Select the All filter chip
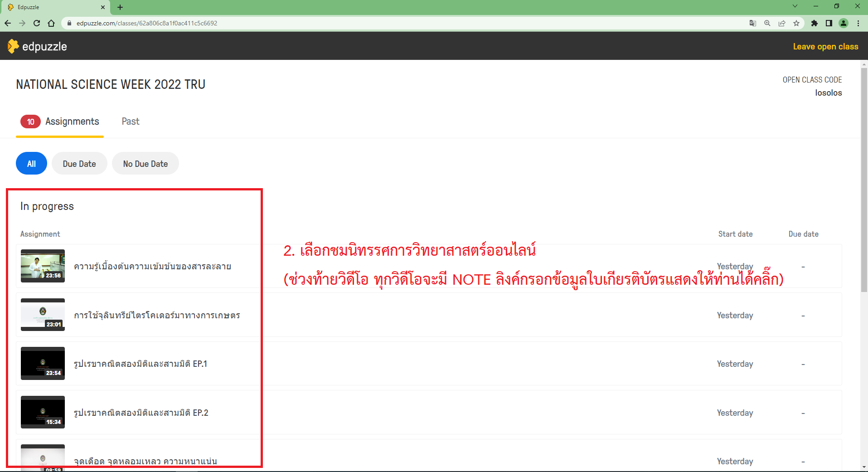 (x=31, y=164)
